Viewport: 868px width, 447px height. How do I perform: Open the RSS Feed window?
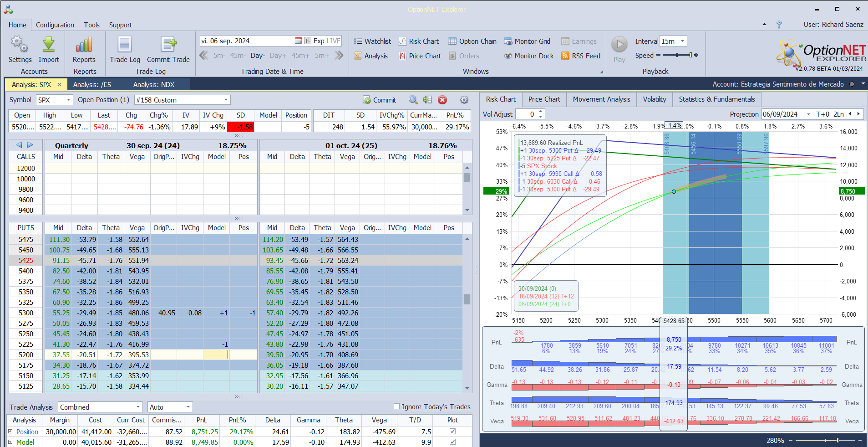coord(581,56)
